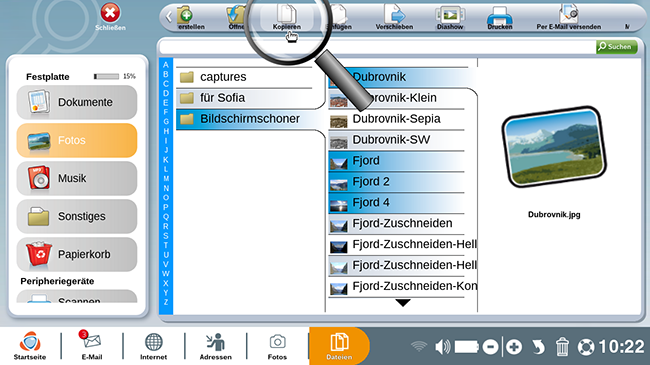Click the Öffnen (open) toolbar icon

(x=236, y=17)
